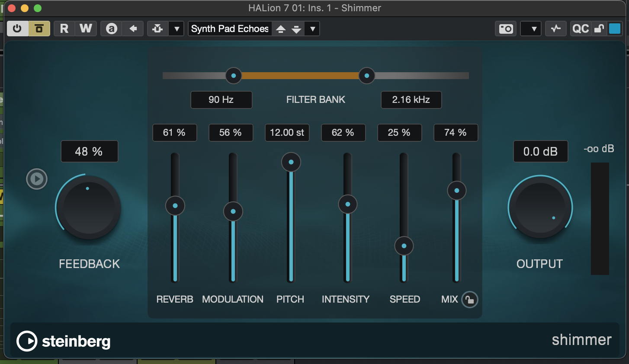The width and height of the screenshot is (629, 364).
Task: Toggle the plugin power activate button
Action: [x=17, y=29]
